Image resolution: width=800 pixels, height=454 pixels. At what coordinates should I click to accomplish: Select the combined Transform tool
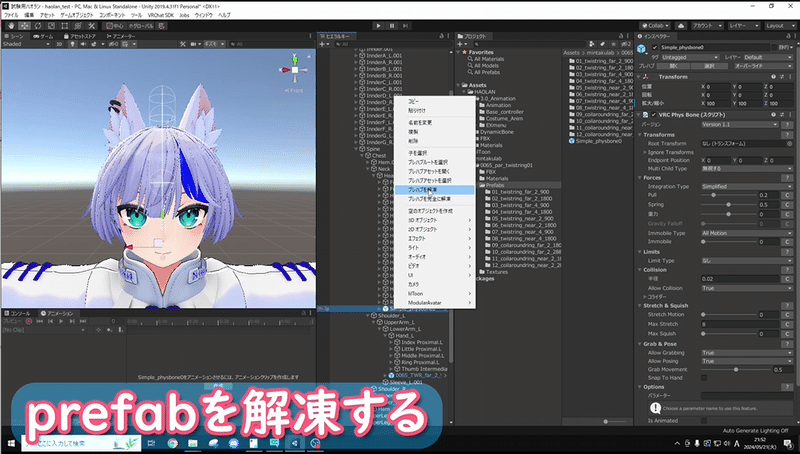tap(78, 26)
